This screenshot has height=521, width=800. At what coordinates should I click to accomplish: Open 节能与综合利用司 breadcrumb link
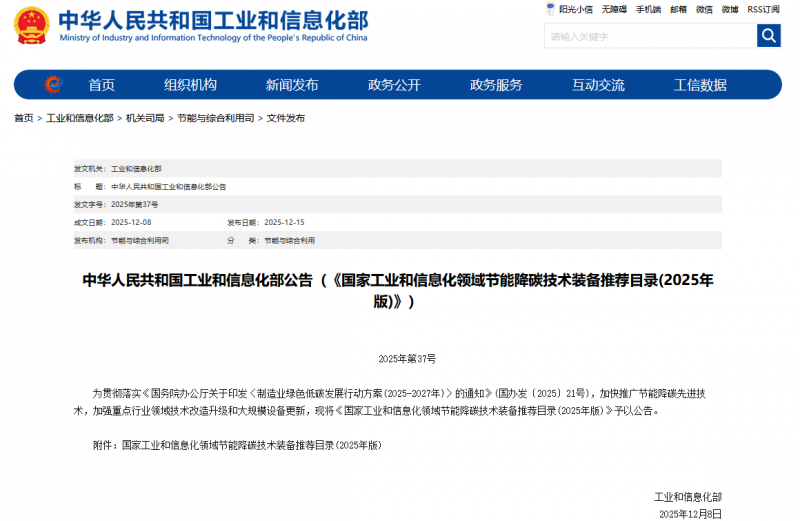pos(215,118)
